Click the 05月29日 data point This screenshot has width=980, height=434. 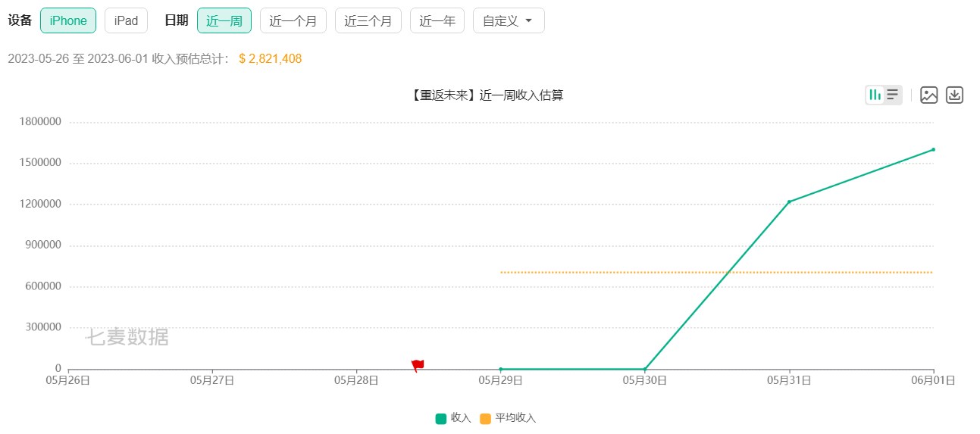pyautogui.click(x=500, y=369)
